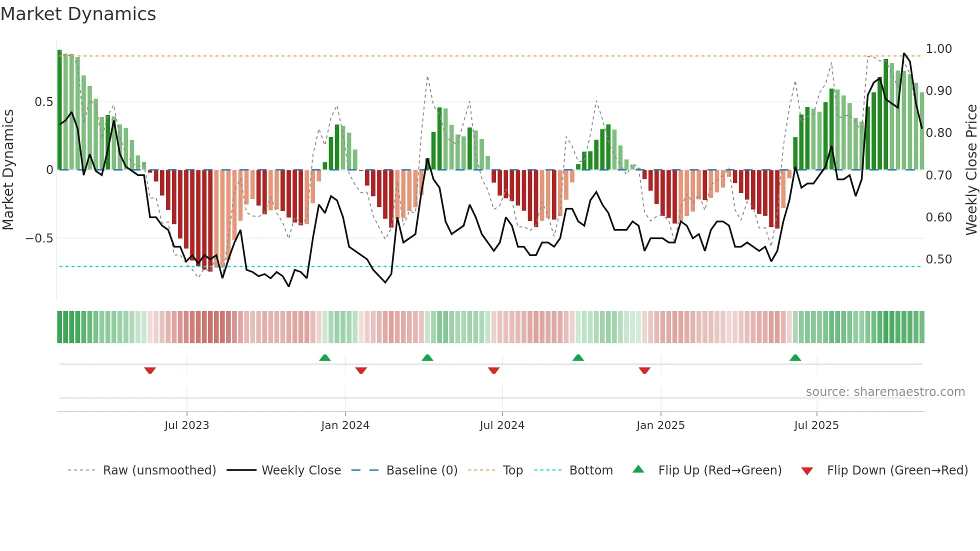
Task: Click the Jul 2023 axis label
Action: [187, 425]
